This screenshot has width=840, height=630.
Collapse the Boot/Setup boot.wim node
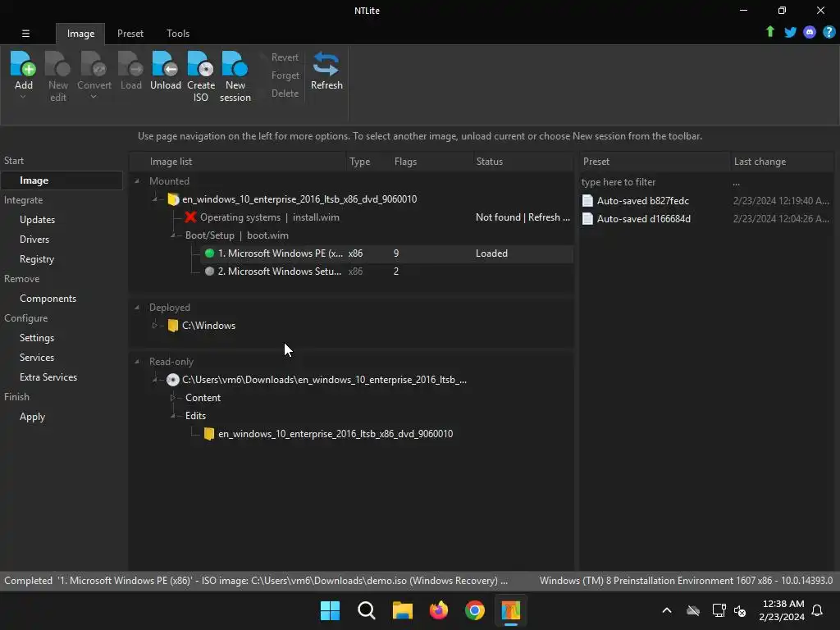pyautogui.click(x=173, y=235)
